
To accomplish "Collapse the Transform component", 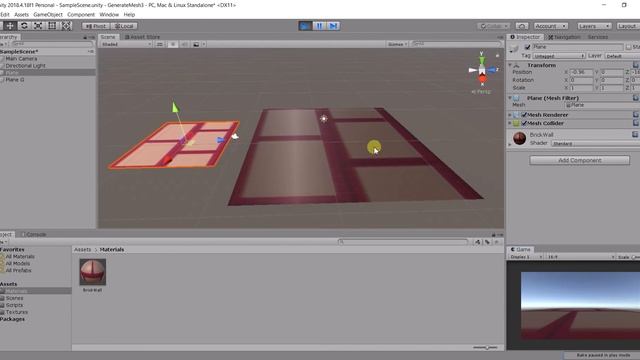I will (510, 65).
